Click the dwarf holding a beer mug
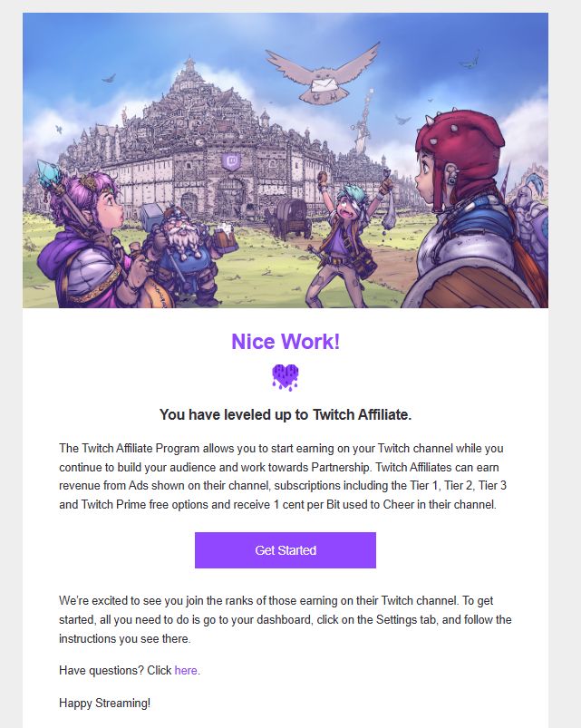The height and width of the screenshot is (728, 581). point(186,253)
